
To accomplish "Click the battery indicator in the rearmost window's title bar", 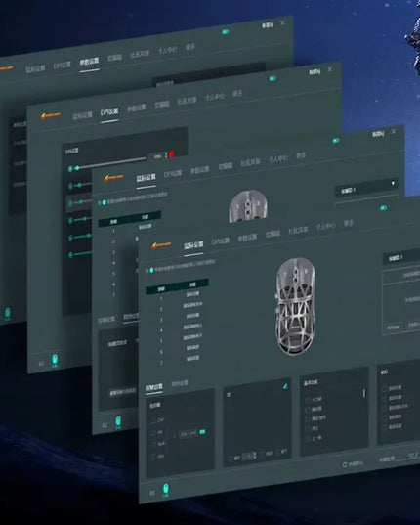I will (225, 32).
